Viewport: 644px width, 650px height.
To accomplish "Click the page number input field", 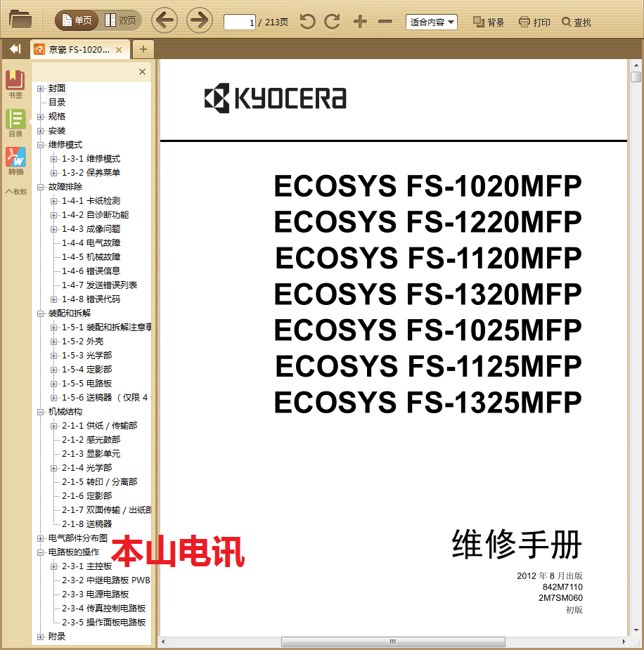I will pyautogui.click(x=240, y=22).
